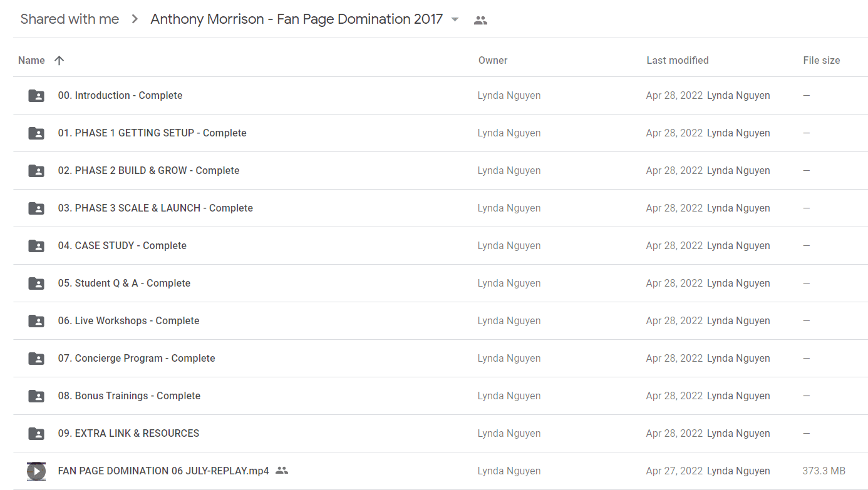Toggle the Name sort direction arrow
868x490 pixels.
coord(59,61)
